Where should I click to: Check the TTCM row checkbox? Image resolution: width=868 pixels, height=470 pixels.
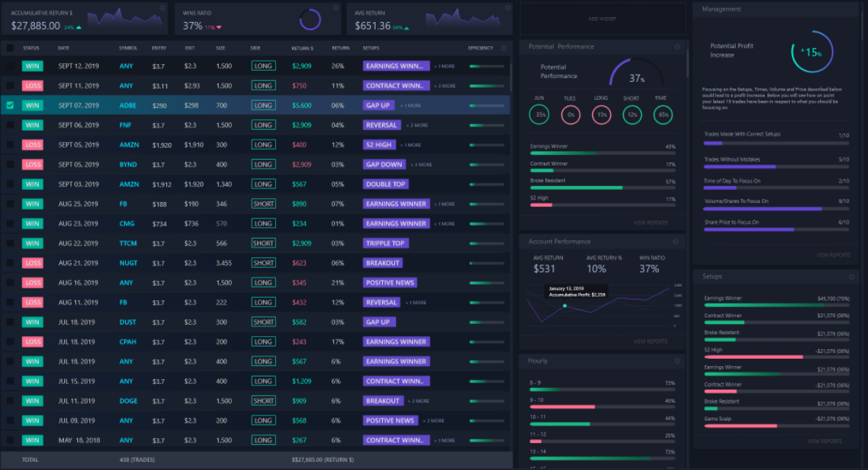click(x=10, y=243)
